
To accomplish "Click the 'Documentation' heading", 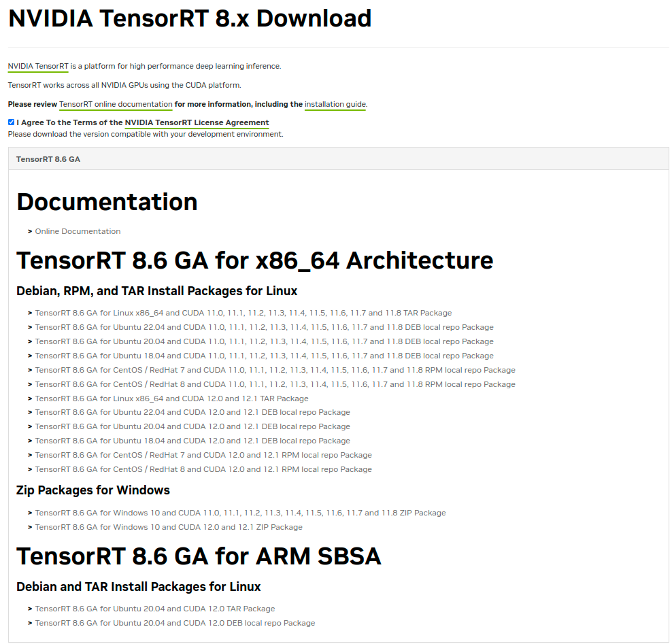I will (107, 202).
